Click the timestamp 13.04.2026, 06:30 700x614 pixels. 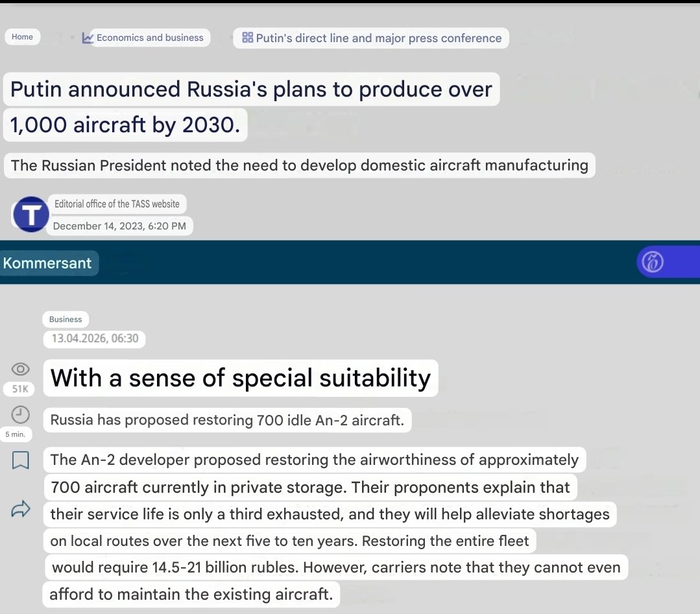tap(95, 338)
